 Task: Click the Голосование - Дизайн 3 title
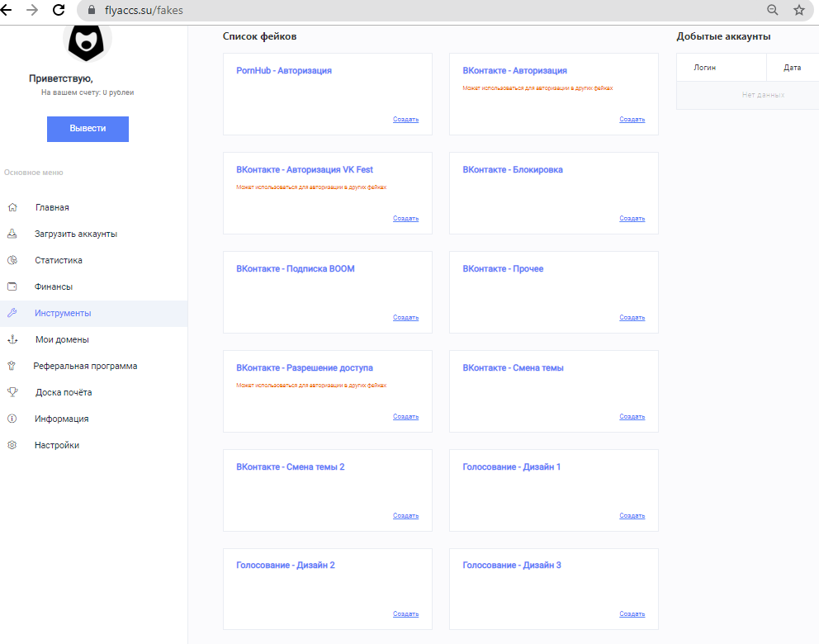[512, 565]
